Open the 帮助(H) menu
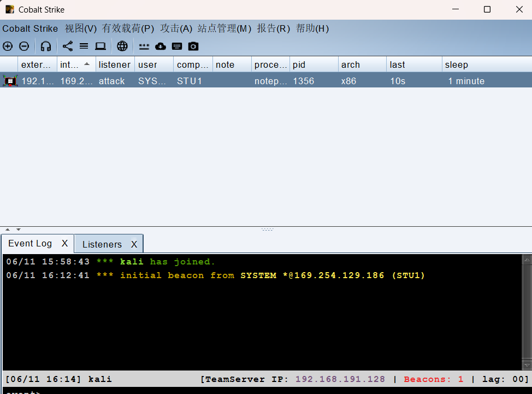The image size is (532, 394). 312,28
